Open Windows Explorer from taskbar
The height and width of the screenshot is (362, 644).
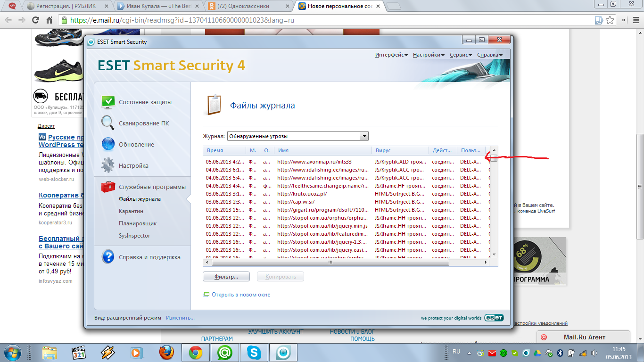click(50, 353)
